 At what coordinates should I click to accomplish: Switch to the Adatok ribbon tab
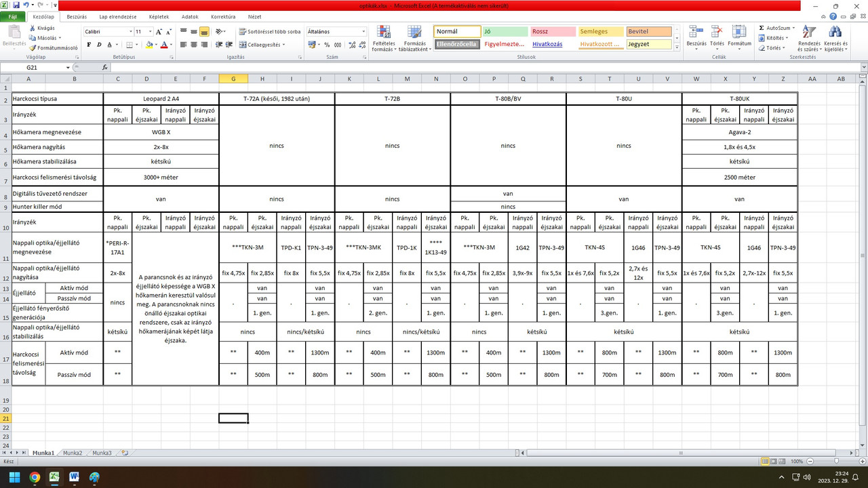pyautogui.click(x=191, y=16)
